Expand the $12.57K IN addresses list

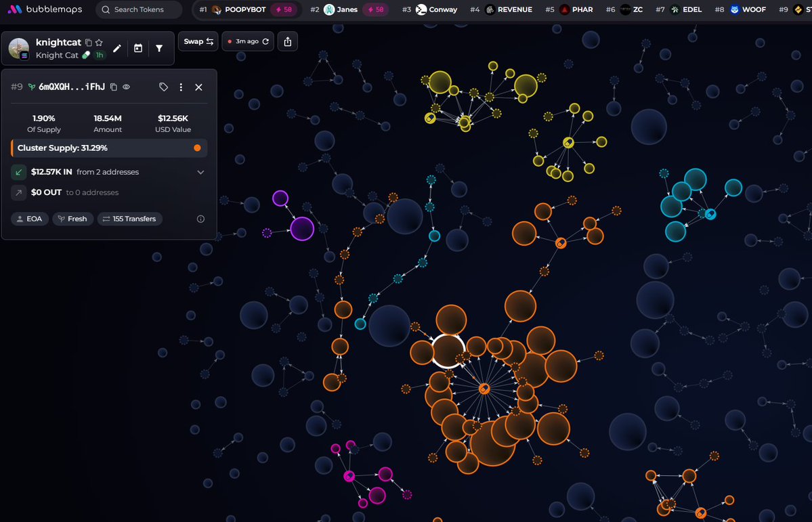200,172
